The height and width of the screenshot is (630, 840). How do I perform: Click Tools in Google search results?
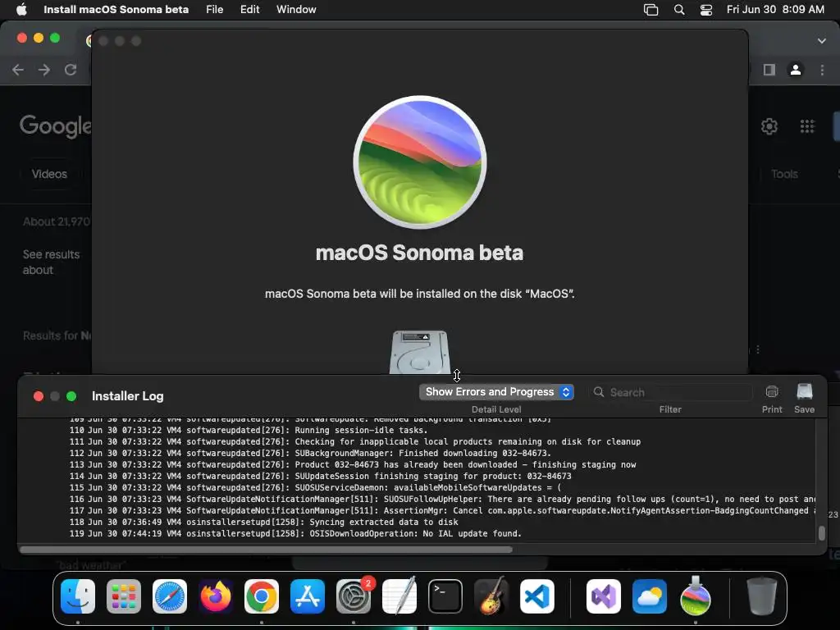click(x=784, y=174)
